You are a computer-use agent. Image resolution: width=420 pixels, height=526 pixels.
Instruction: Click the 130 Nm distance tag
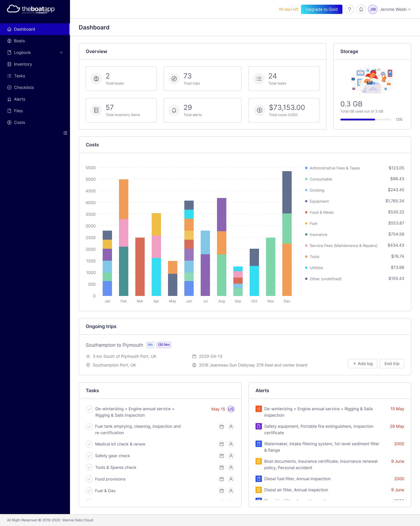[164, 345]
